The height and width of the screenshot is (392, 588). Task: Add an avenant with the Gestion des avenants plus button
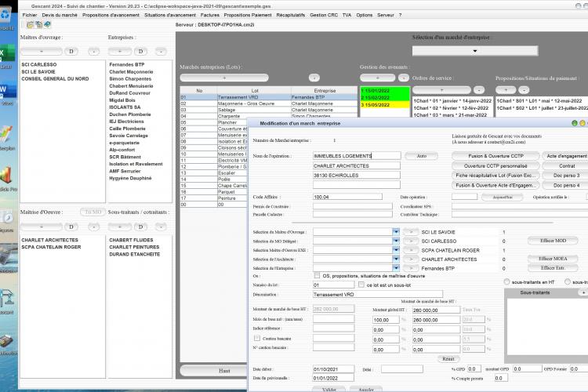(378, 78)
